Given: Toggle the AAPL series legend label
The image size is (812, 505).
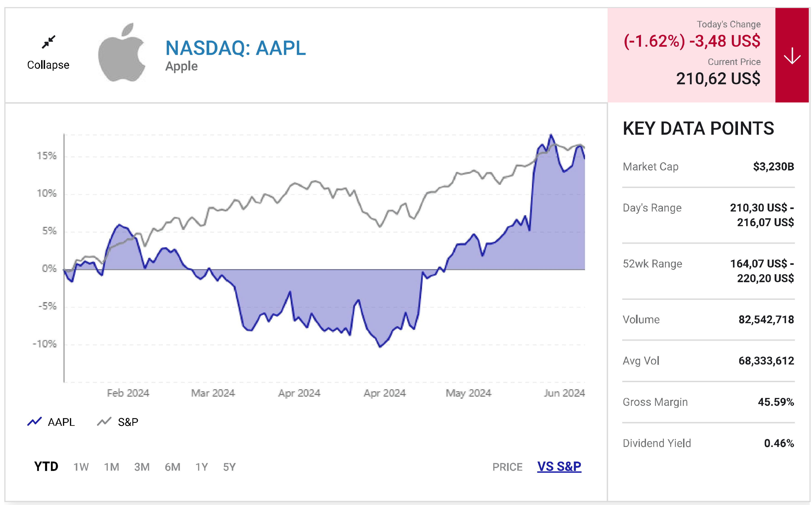Looking at the screenshot, I should 61,422.
